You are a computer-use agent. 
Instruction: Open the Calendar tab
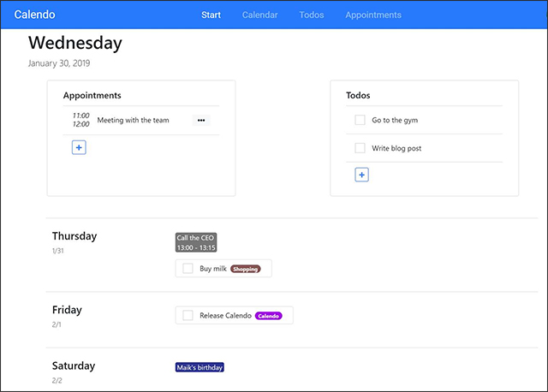260,15
